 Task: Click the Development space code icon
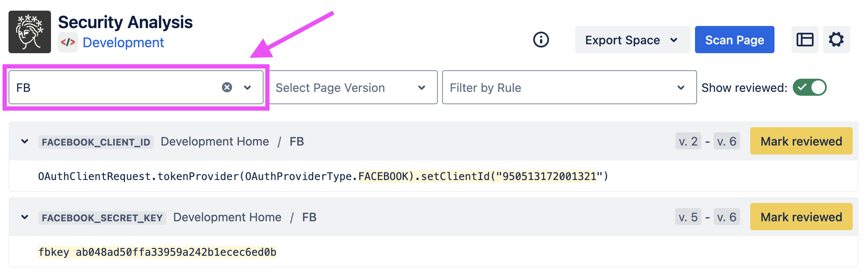coord(68,43)
